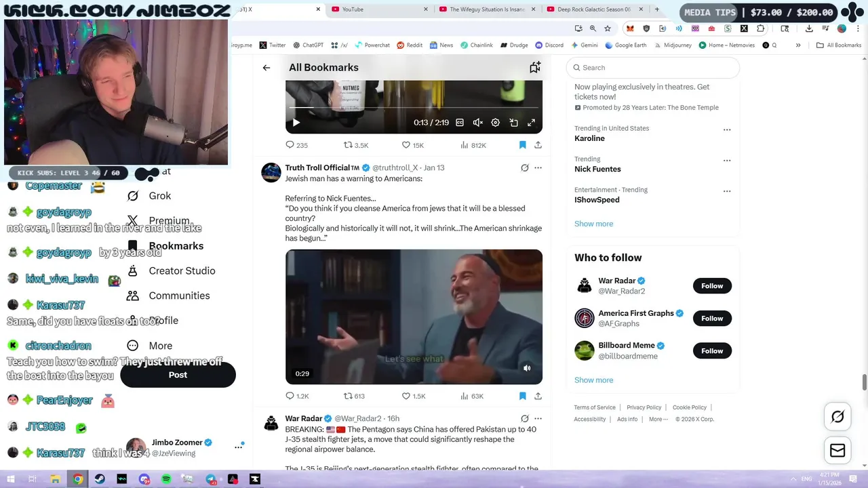Unmute the Truth Troll video
This screenshot has width=868, height=488.
(527, 368)
